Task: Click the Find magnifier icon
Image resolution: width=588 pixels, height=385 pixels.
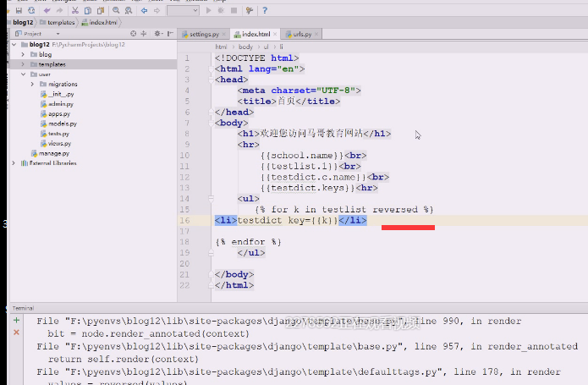Action: tap(116, 10)
